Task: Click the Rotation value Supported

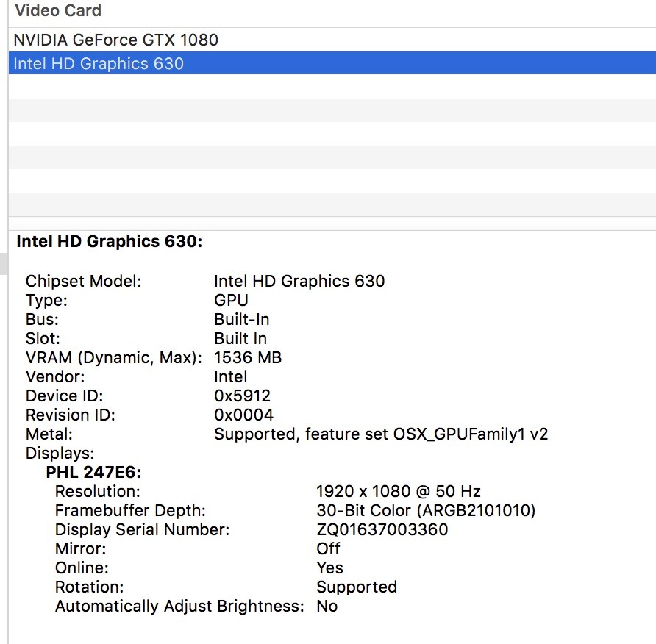Action: click(x=357, y=587)
